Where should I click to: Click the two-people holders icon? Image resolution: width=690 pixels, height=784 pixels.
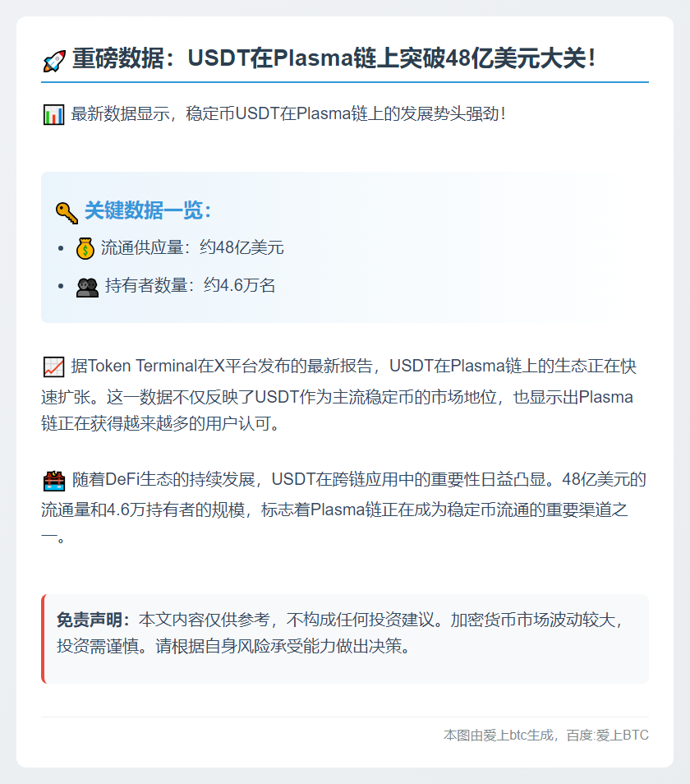pos(87,287)
